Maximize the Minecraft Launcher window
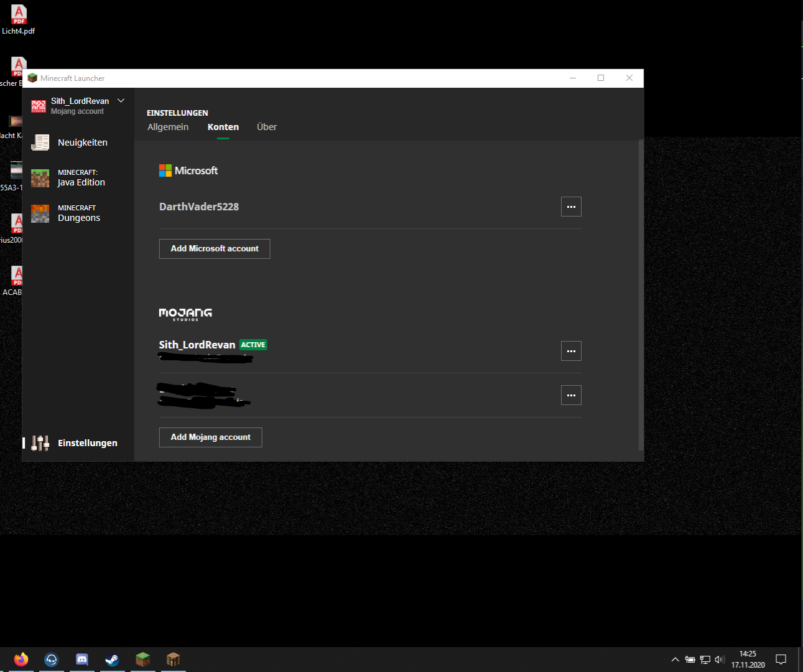Viewport: 803px width, 672px height. click(x=601, y=78)
